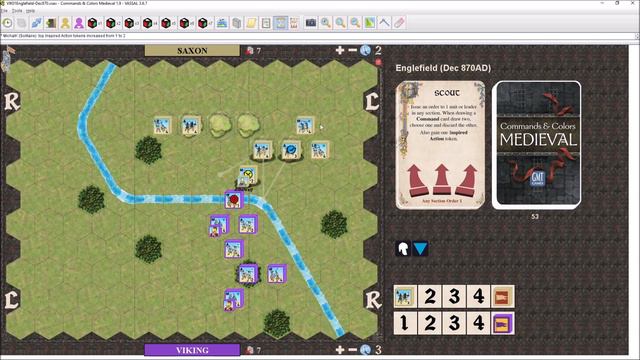Click the red Saxon banner tile
Screen dimensions: 640x360
503,296
